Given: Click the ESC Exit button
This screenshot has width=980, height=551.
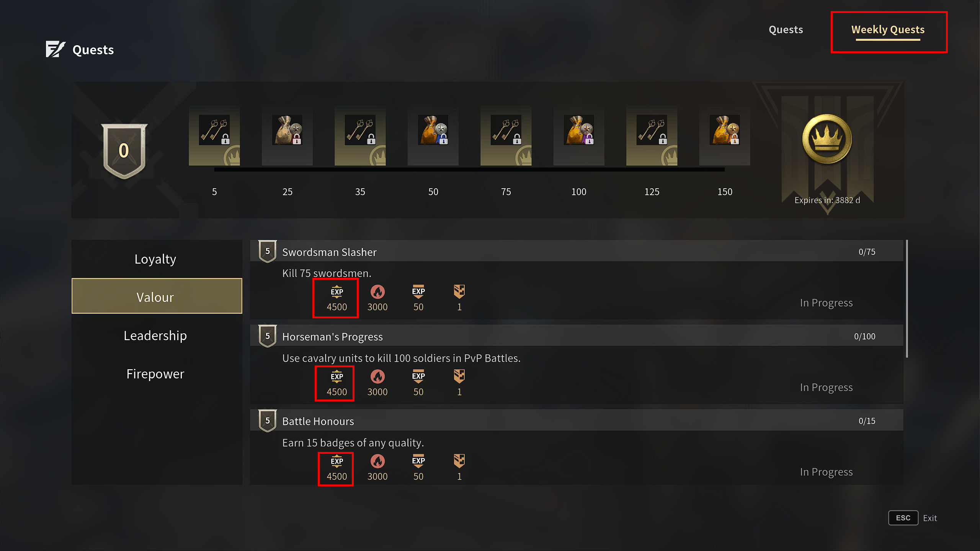Looking at the screenshot, I should tap(913, 518).
